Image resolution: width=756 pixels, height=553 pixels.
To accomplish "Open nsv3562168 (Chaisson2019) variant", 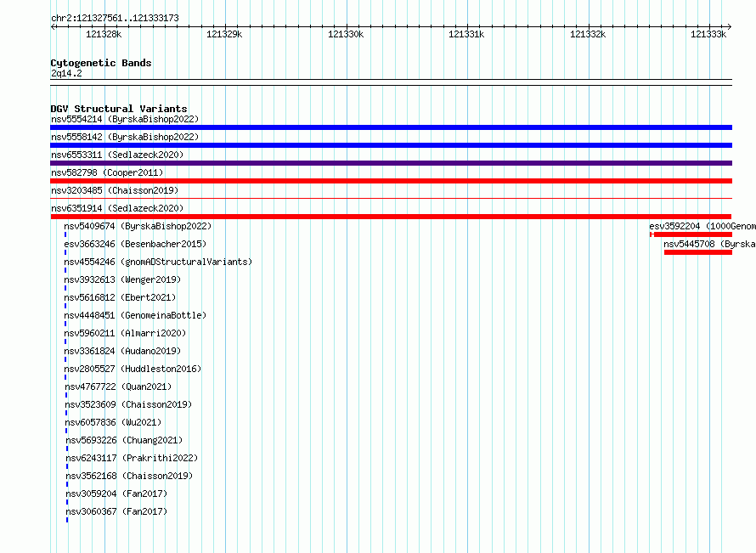I will [130, 476].
